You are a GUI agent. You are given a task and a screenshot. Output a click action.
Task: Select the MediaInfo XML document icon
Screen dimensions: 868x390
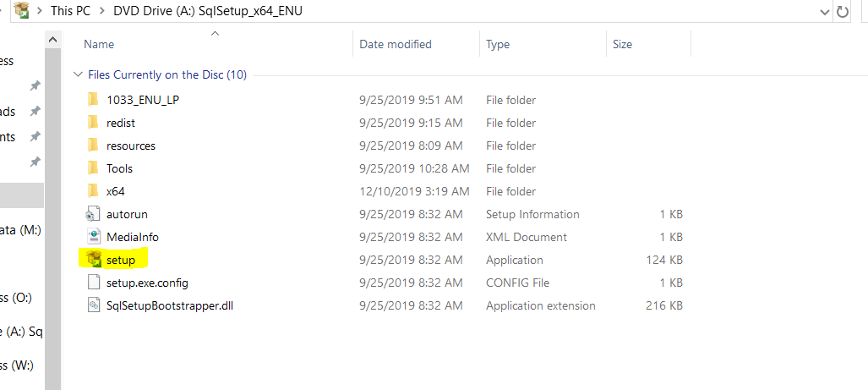click(x=93, y=237)
